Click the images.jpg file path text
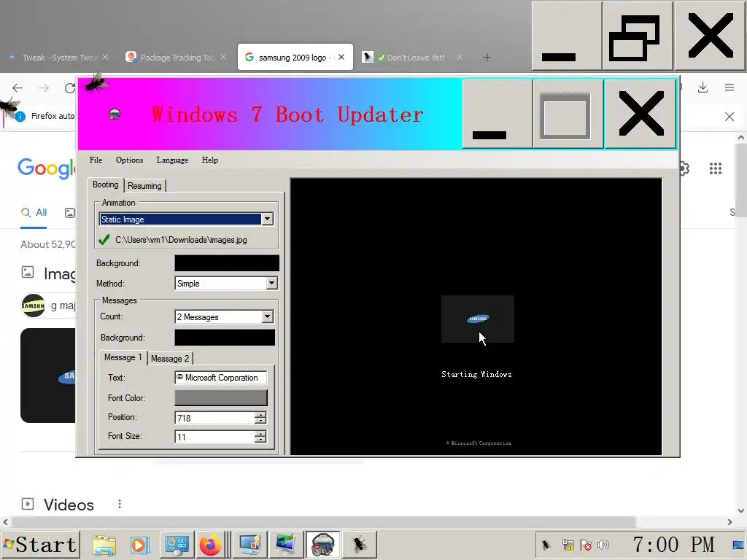The image size is (747, 560). point(181,240)
